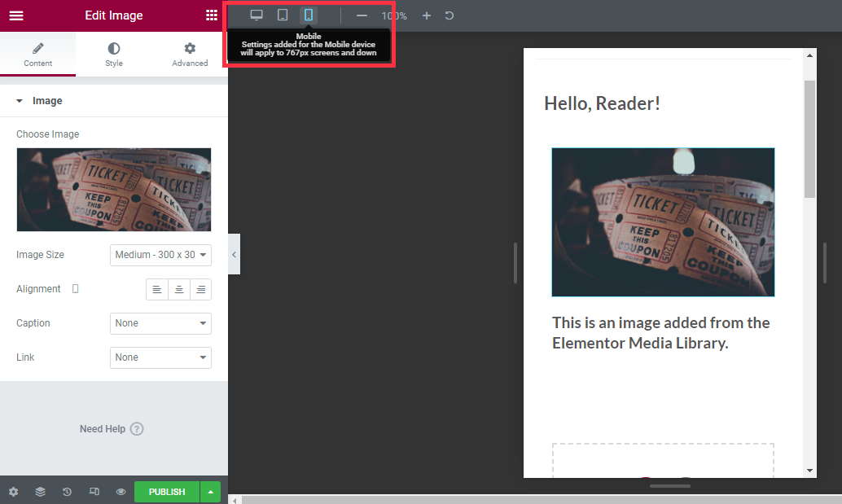This screenshot has width=842, height=504.
Task: Open the Link dropdown
Action: pyautogui.click(x=160, y=357)
